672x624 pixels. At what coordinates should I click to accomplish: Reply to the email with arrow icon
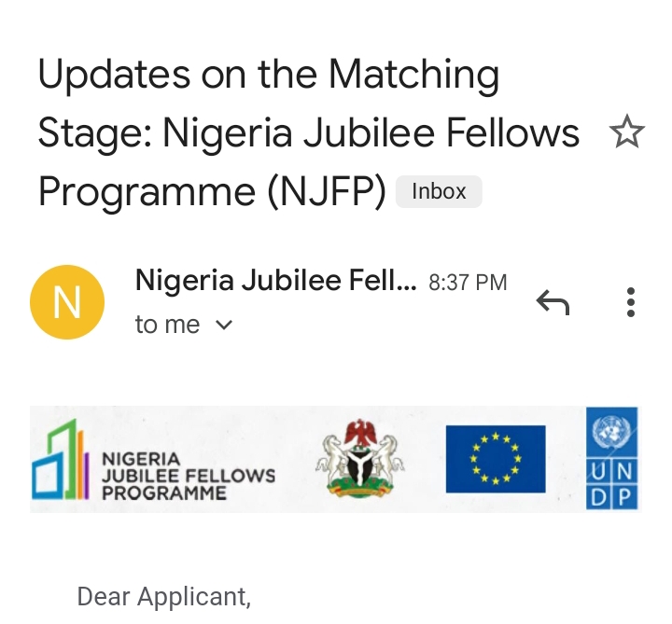(553, 301)
